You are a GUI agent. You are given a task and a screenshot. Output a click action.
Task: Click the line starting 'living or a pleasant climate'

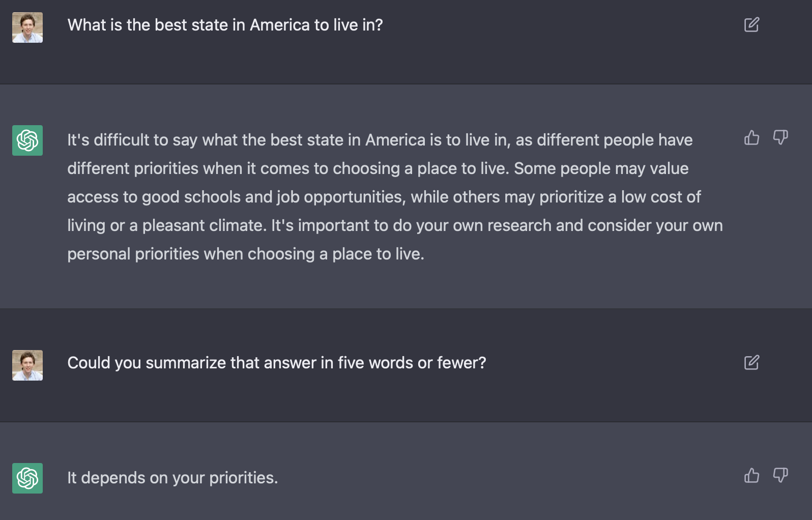(x=395, y=225)
